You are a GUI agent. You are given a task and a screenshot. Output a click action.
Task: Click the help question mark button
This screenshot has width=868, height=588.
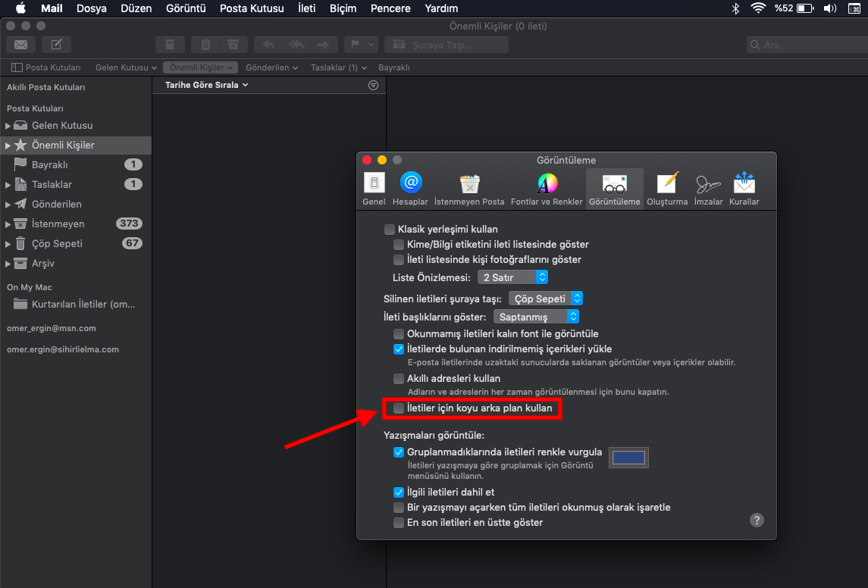point(756,520)
